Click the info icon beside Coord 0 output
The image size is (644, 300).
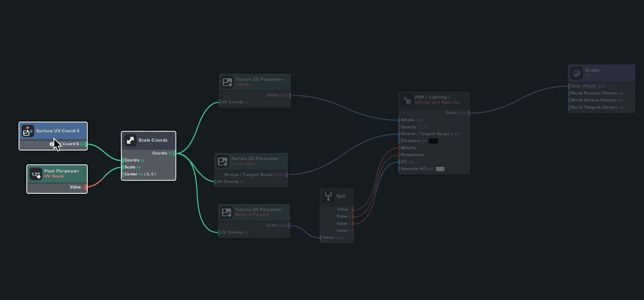click(x=52, y=144)
